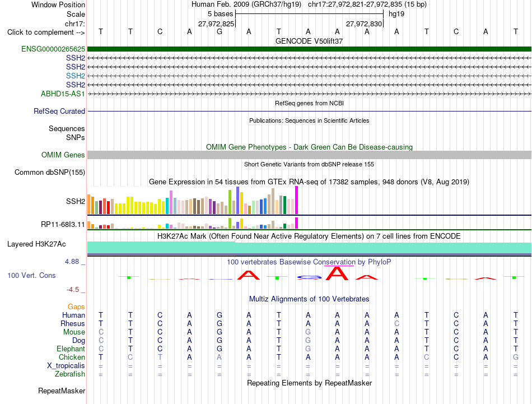This screenshot has width=532, height=404.
Task: Click the gray OMIM Genes bar
Action: coord(309,155)
